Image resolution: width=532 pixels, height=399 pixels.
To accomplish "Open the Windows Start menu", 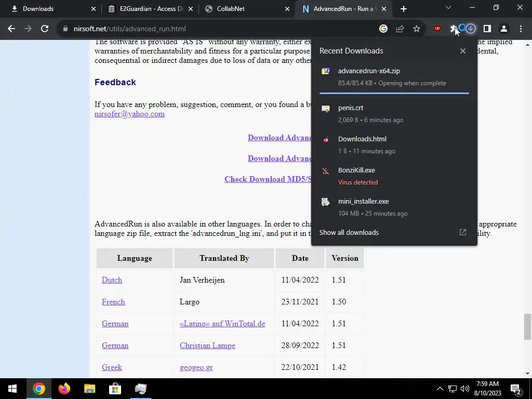I will pyautogui.click(x=12, y=389).
